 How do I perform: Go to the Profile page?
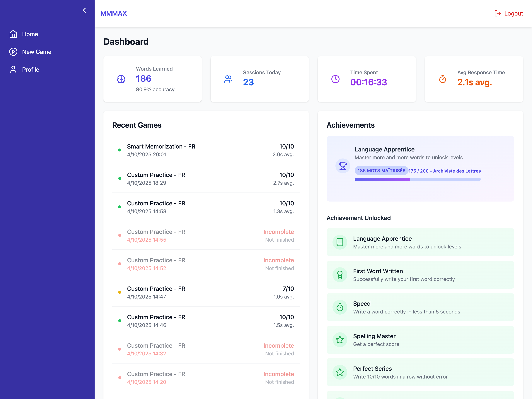pyautogui.click(x=30, y=69)
